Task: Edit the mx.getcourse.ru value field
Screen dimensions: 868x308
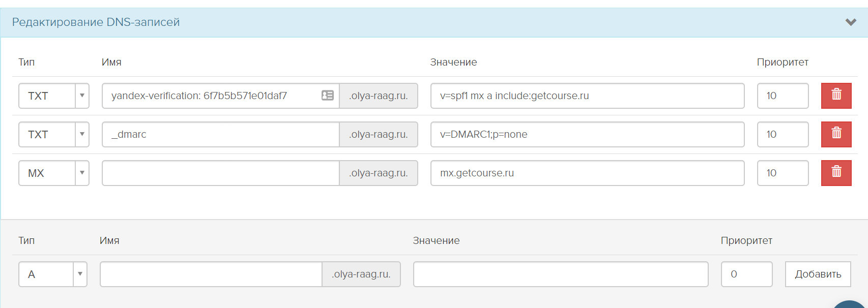Action: point(587,173)
